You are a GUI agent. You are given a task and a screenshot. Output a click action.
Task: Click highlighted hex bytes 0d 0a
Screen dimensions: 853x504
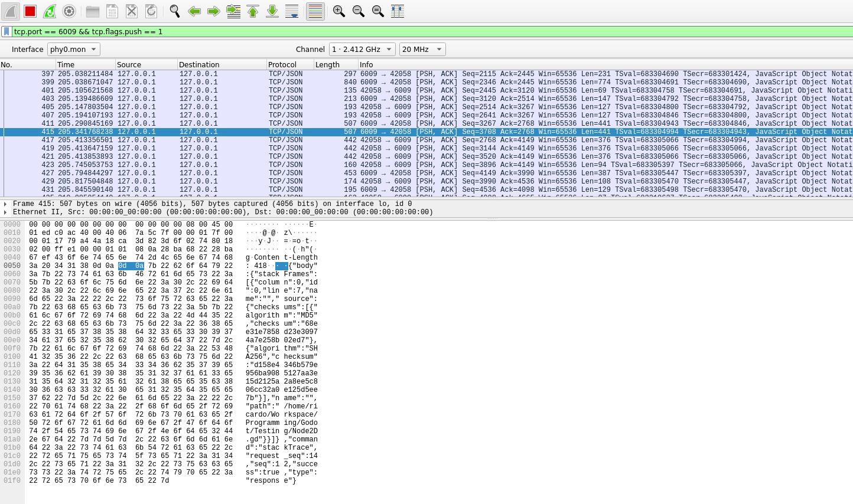pos(131,266)
